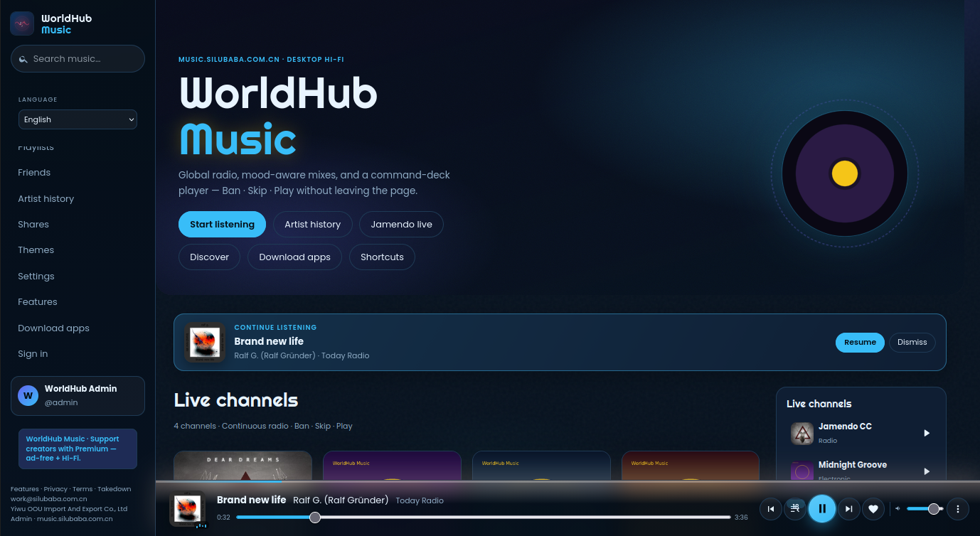980x536 pixels.
Task: Resume the Brand new life track
Action: (860, 342)
